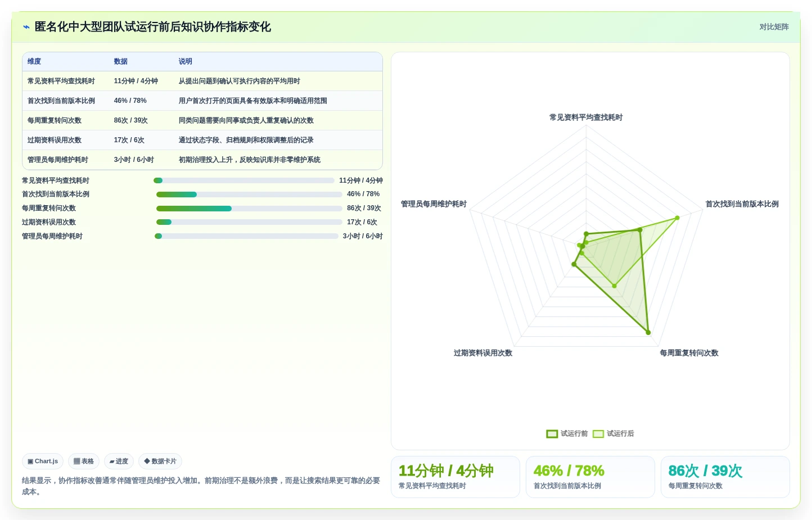This screenshot has height=520, width=812.
Task: Click the 表格 tag chip
Action: (84, 461)
